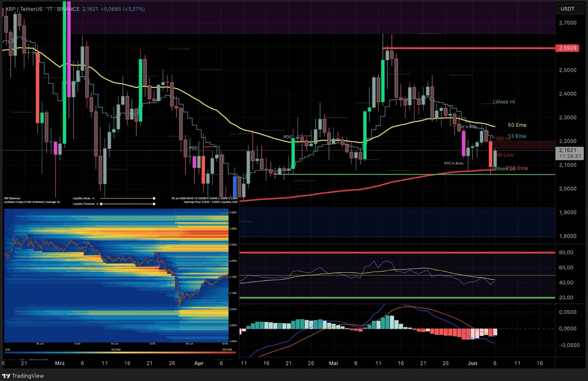Click the '100.00M' heatmap scale value
The height and width of the screenshot is (381, 588).
pos(116,349)
